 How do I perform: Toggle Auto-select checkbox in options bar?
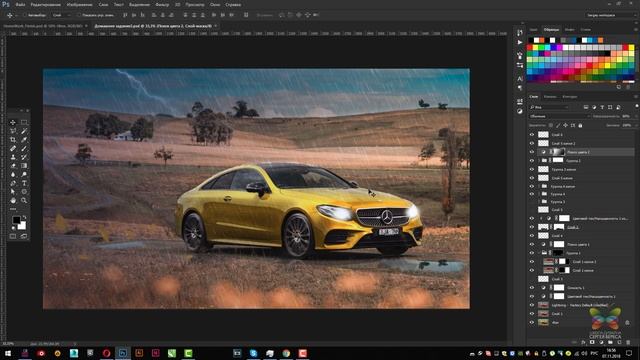tap(25, 15)
